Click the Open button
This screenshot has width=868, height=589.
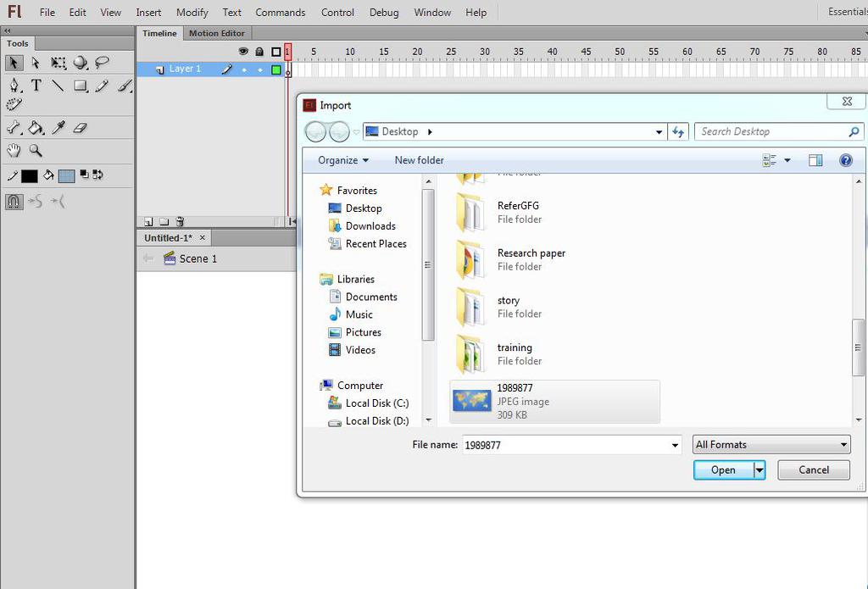pyautogui.click(x=724, y=470)
